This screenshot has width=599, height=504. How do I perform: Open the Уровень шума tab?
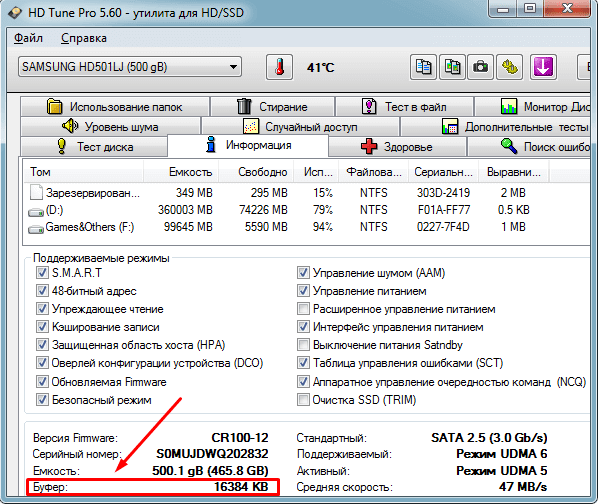pyautogui.click(x=110, y=126)
